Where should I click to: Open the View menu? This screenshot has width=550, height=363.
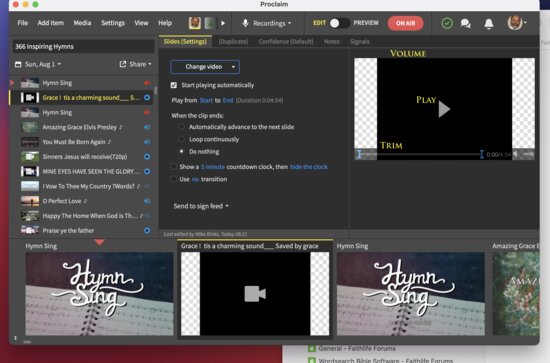click(x=141, y=23)
